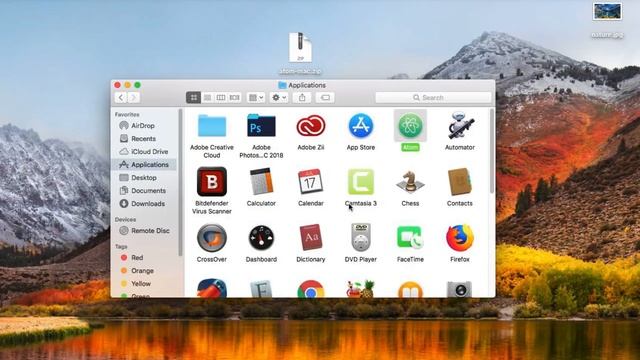Select the Chess app icon
The height and width of the screenshot is (360, 640).
(x=410, y=182)
